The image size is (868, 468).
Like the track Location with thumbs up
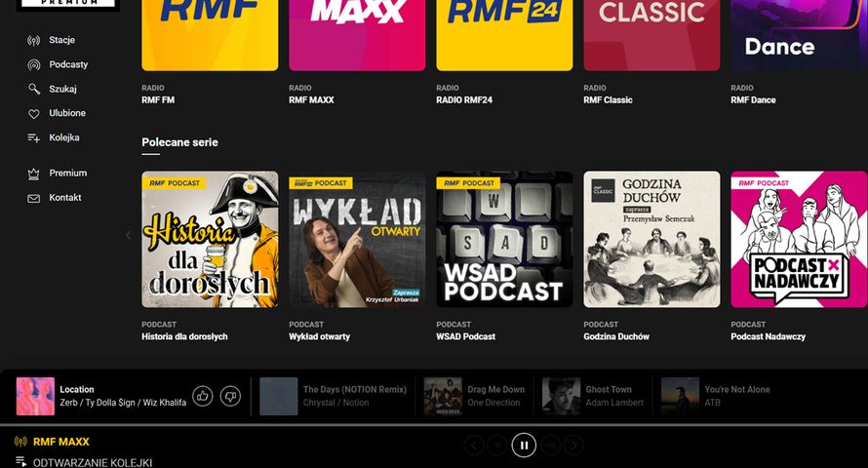coord(203,396)
